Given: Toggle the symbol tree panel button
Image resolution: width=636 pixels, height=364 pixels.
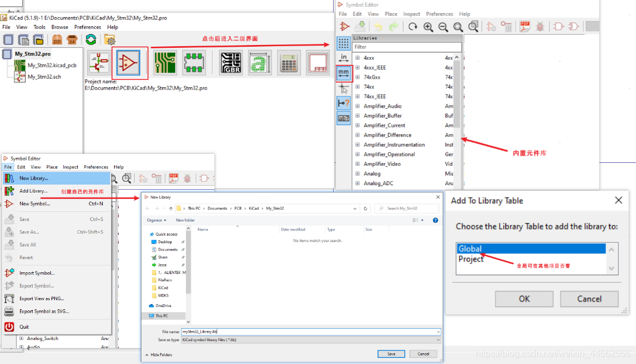Looking at the screenshot, I should (343, 118).
